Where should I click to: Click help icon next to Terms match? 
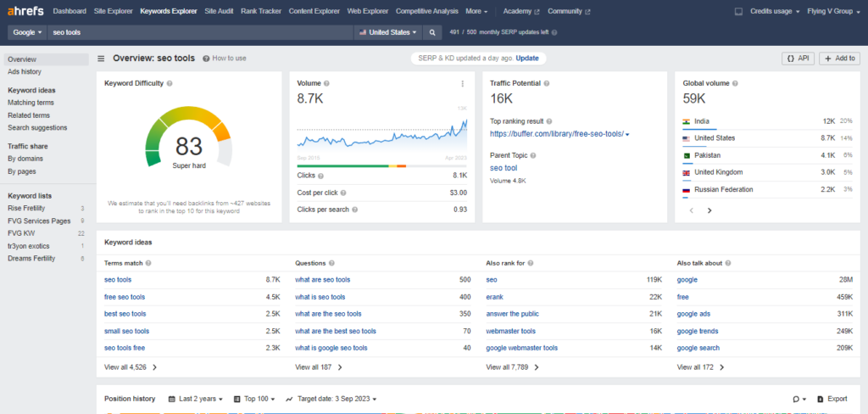148,263
